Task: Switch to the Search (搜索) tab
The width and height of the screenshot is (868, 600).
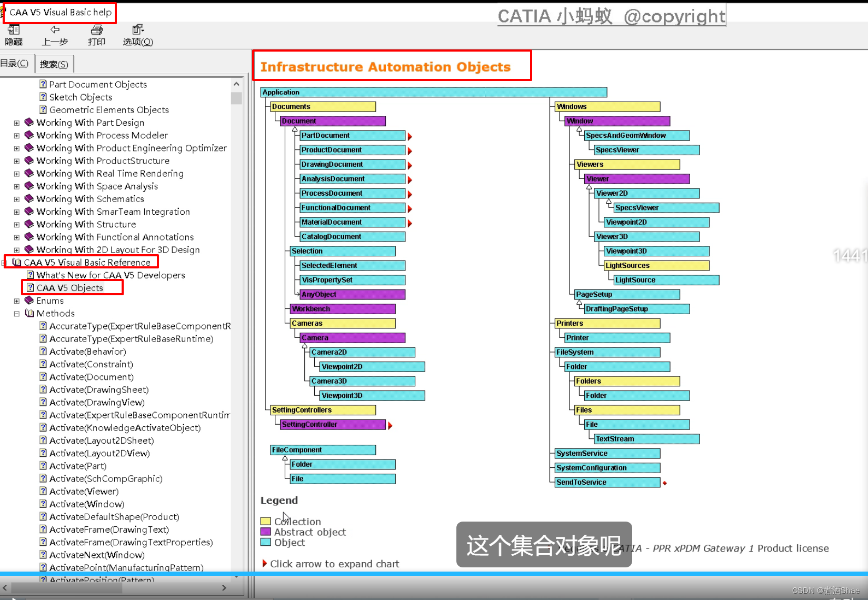Action: pyautogui.click(x=54, y=64)
